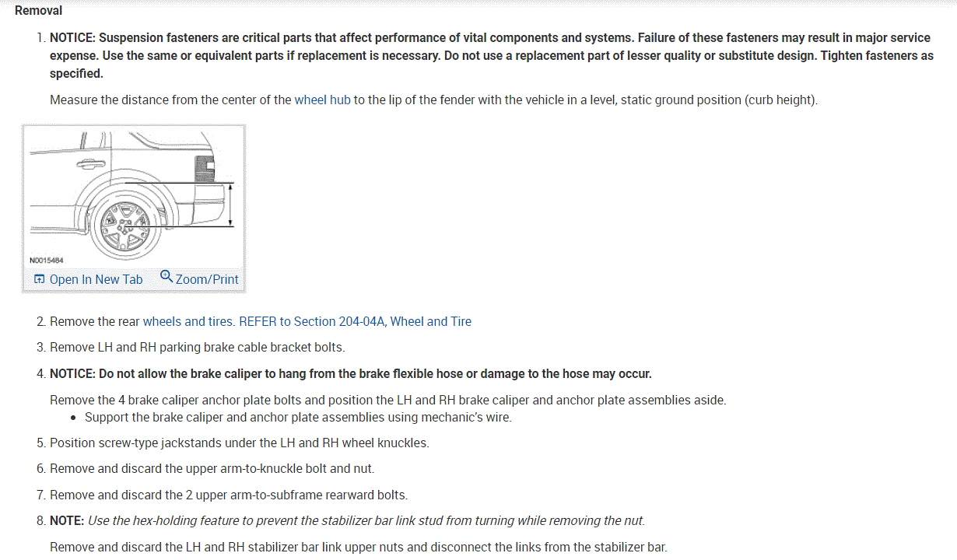
Task: Click the mechanic's wire bullet point
Action: click(298, 417)
